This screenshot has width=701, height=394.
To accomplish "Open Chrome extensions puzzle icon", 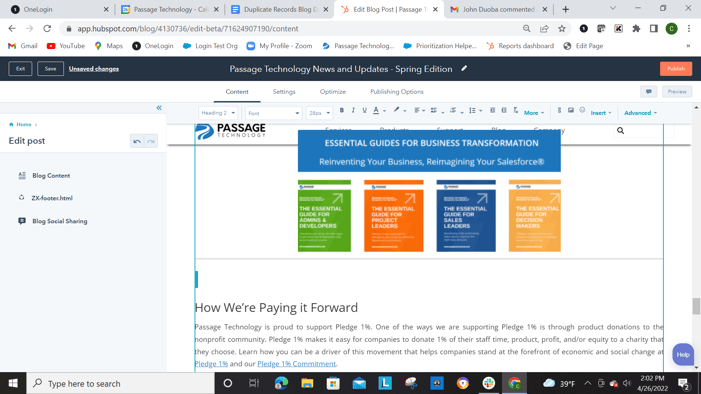I will coord(636,29).
